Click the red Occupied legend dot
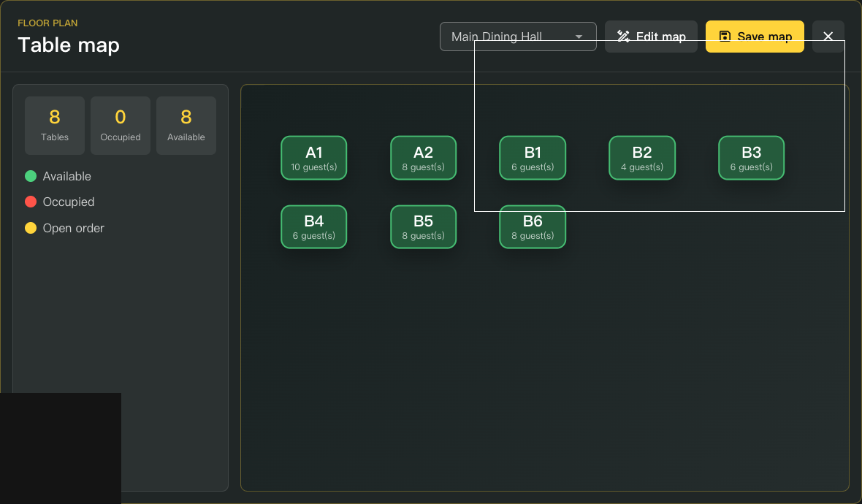 [x=31, y=202]
